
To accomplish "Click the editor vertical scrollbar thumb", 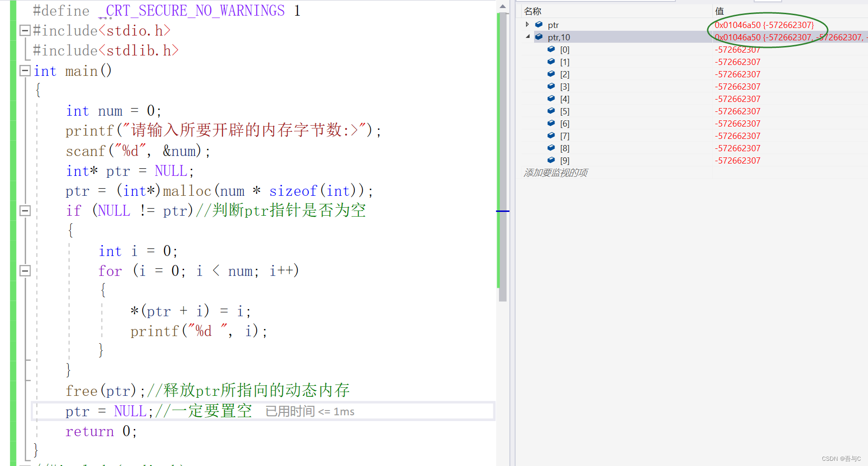I will (502, 157).
